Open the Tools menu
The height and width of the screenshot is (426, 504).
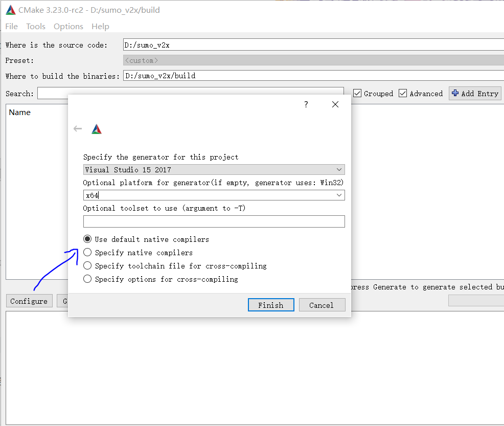point(36,27)
